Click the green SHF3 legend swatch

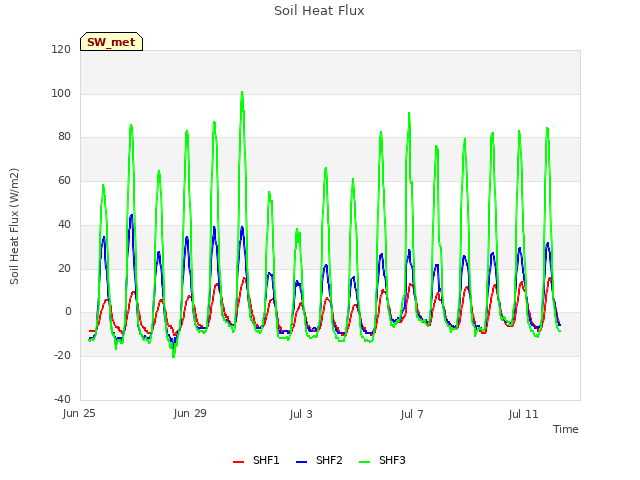pyautogui.click(x=364, y=462)
